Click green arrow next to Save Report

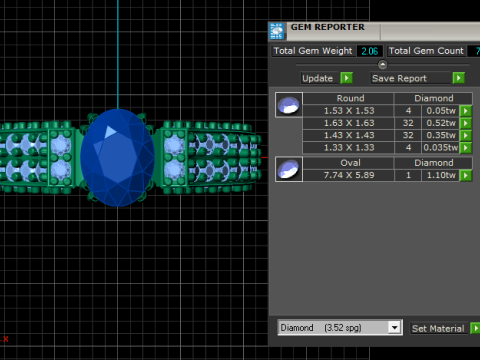click(x=459, y=78)
